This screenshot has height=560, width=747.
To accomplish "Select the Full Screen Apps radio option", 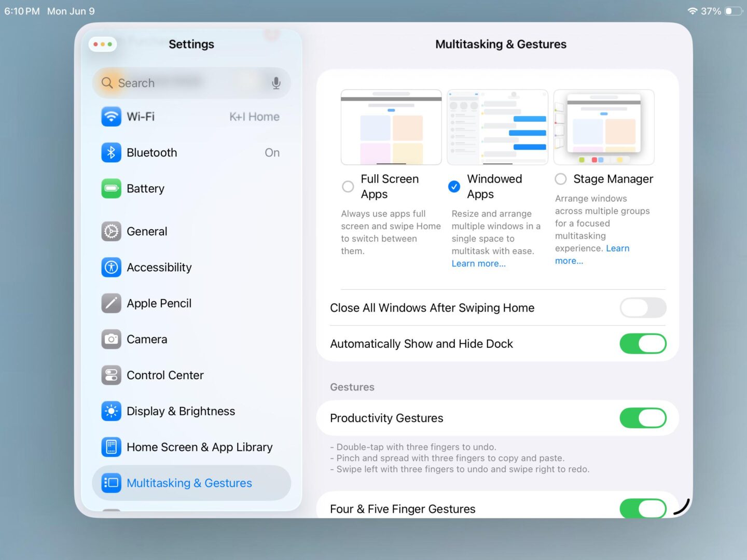I will [x=348, y=187].
